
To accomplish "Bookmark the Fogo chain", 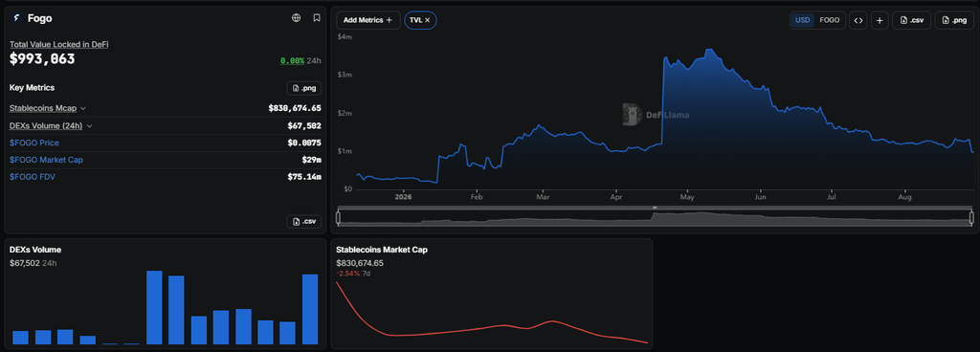I will coord(317,18).
